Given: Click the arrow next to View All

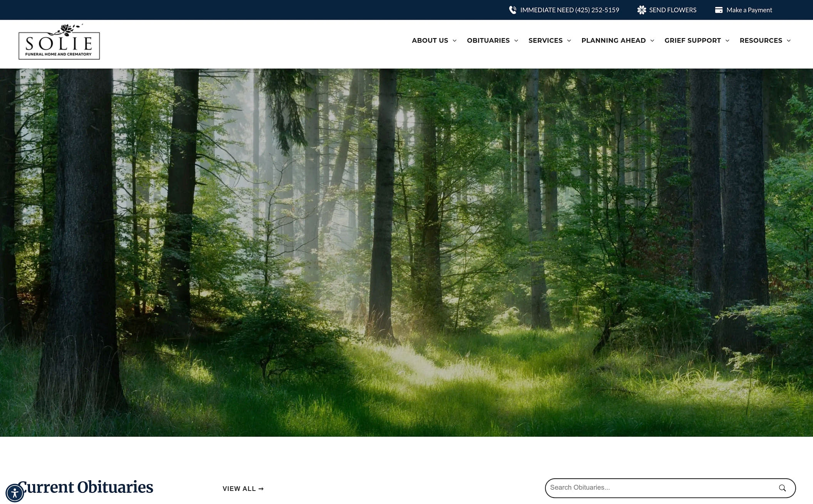Looking at the screenshot, I should pyautogui.click(x=261, y=489).
